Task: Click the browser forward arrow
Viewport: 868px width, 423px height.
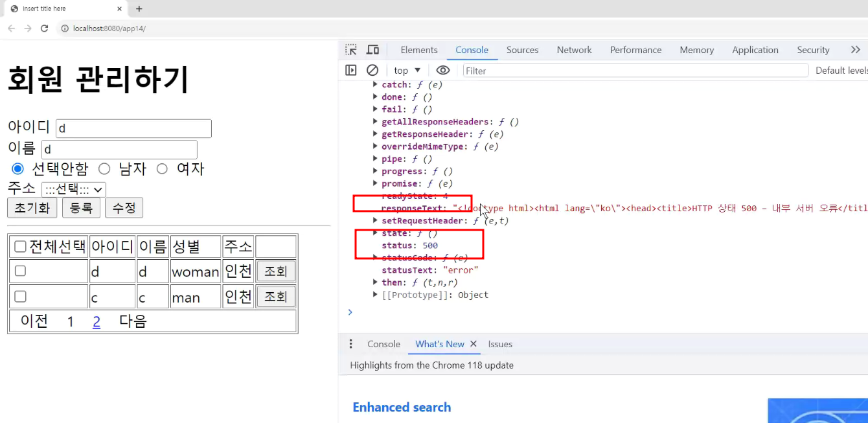Action: tap(28, 29)
